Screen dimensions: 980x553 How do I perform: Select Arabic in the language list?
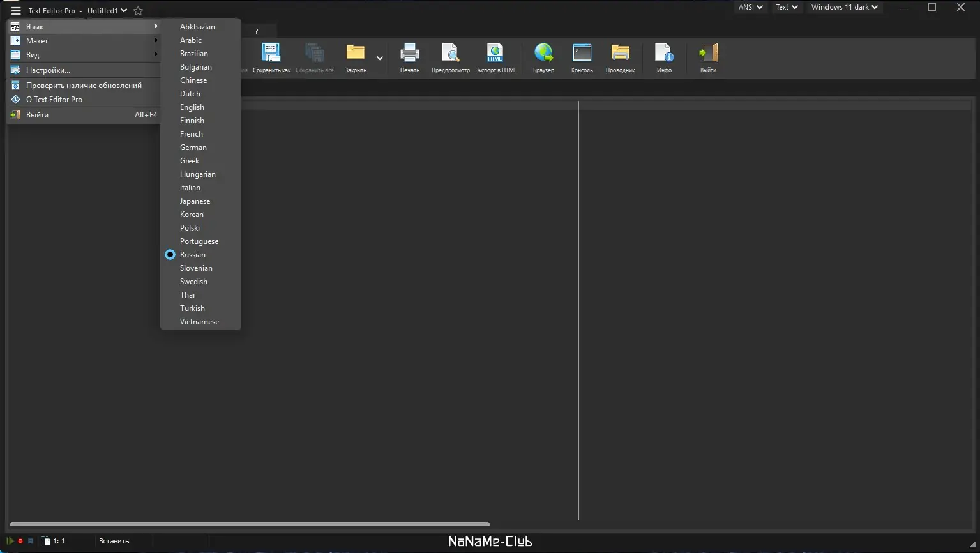[200, 40]
